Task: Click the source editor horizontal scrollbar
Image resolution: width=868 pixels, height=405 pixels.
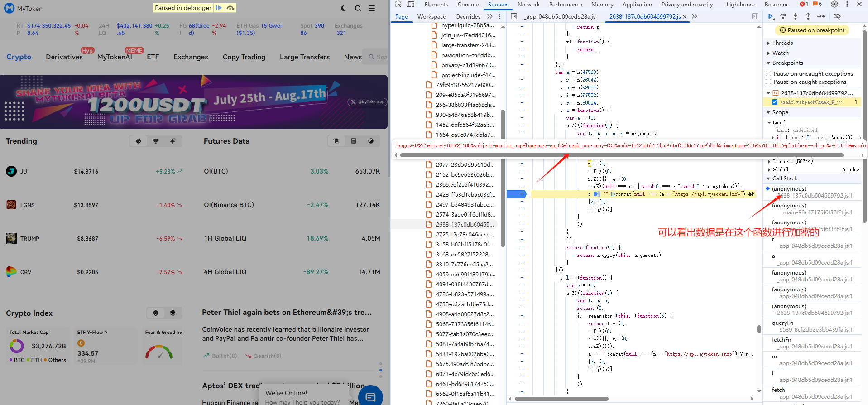Action: 561,399
